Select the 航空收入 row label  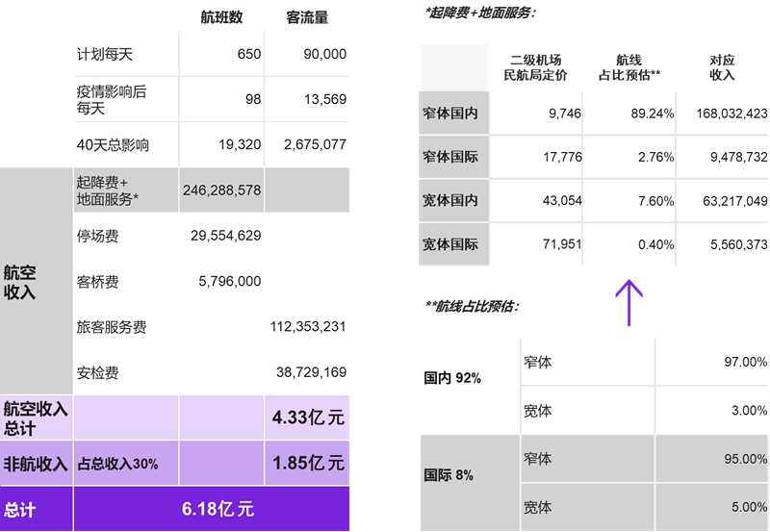[x=20, y=282]
